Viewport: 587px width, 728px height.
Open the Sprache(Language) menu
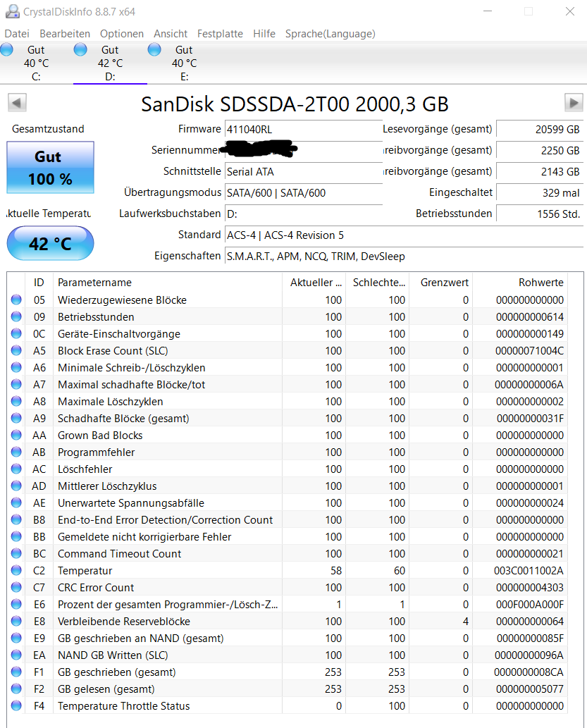click(330, 33)
